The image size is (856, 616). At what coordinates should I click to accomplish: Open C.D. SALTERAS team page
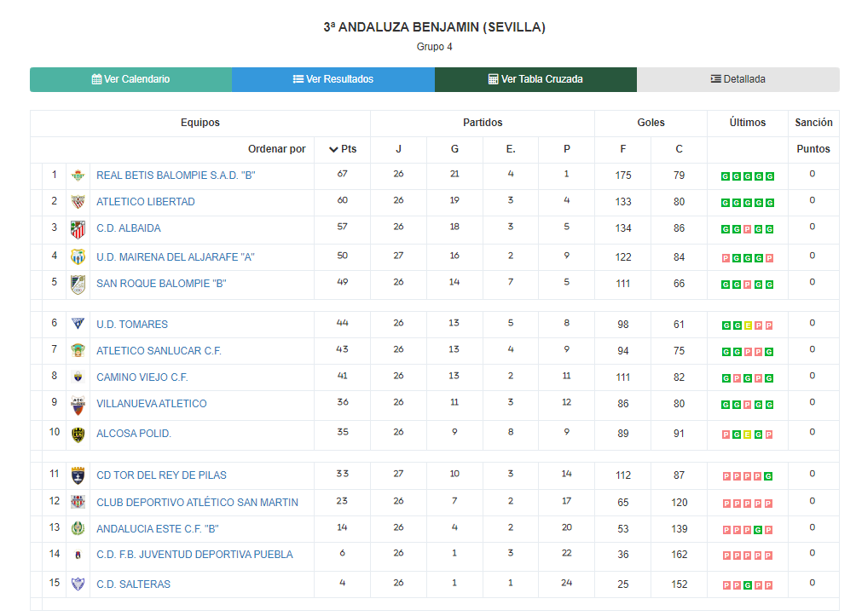point(134,584)
